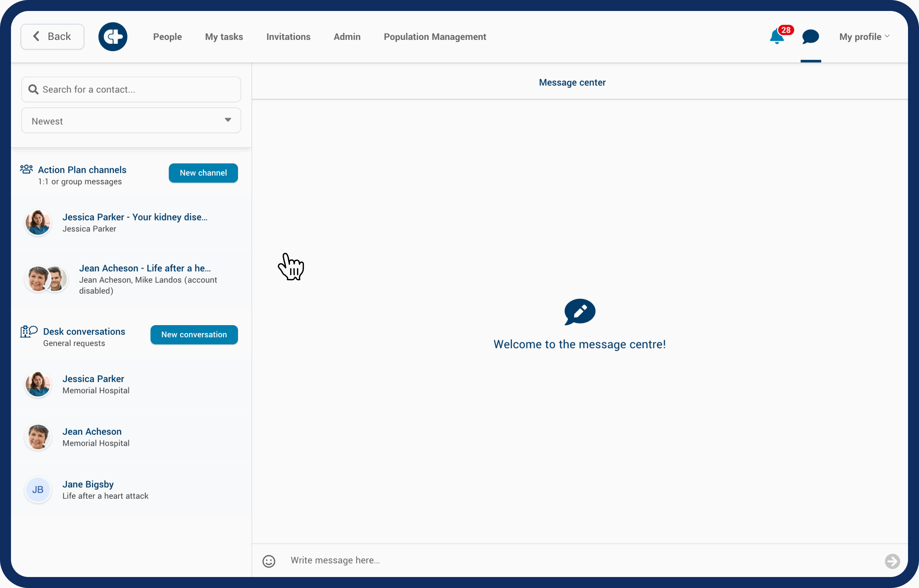The height and width of the screenshot is (588, 919).
Task: Open the message center chat bubble icon
Action: pyautogui.click(x=810, y=37)
